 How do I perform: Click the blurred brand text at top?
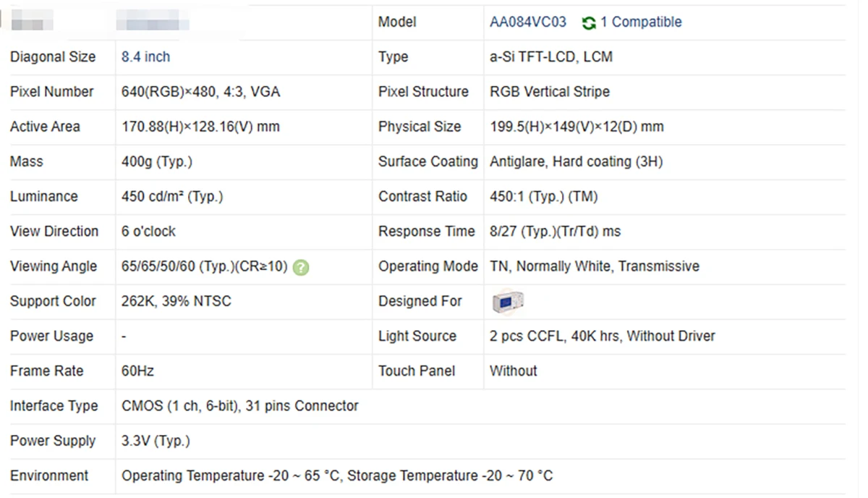pos(153,23)
